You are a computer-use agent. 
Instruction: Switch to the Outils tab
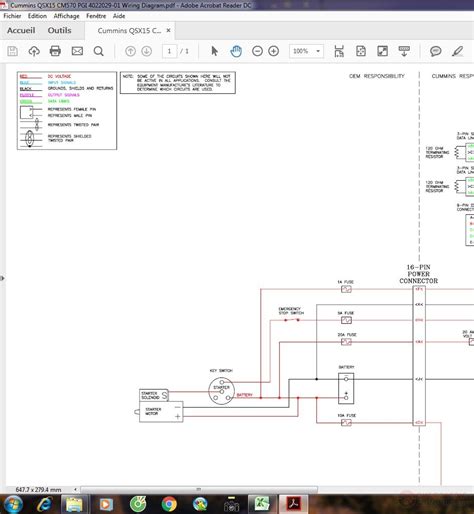click(59, 30)
